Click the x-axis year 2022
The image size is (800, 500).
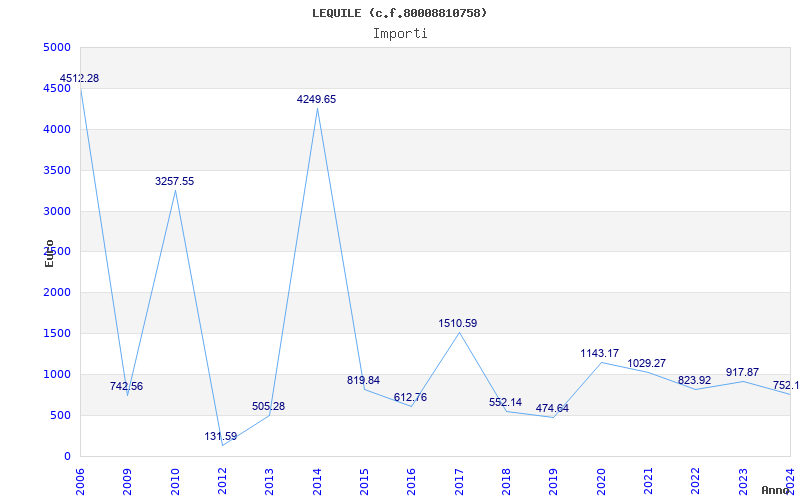click(695, 482)
